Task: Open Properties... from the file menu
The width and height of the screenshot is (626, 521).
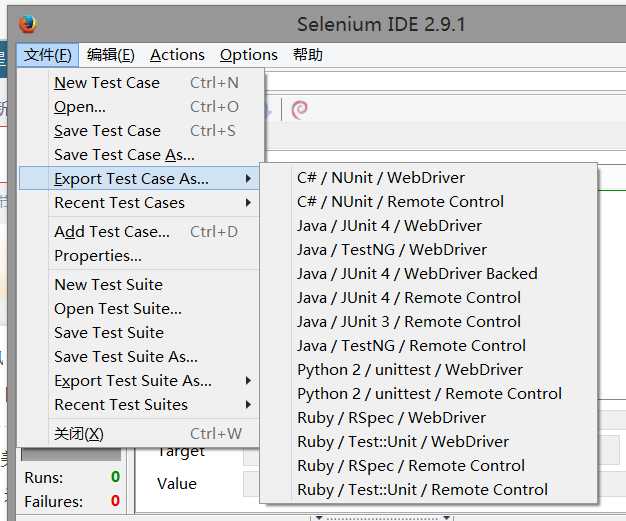Action: tap(141, 256)
